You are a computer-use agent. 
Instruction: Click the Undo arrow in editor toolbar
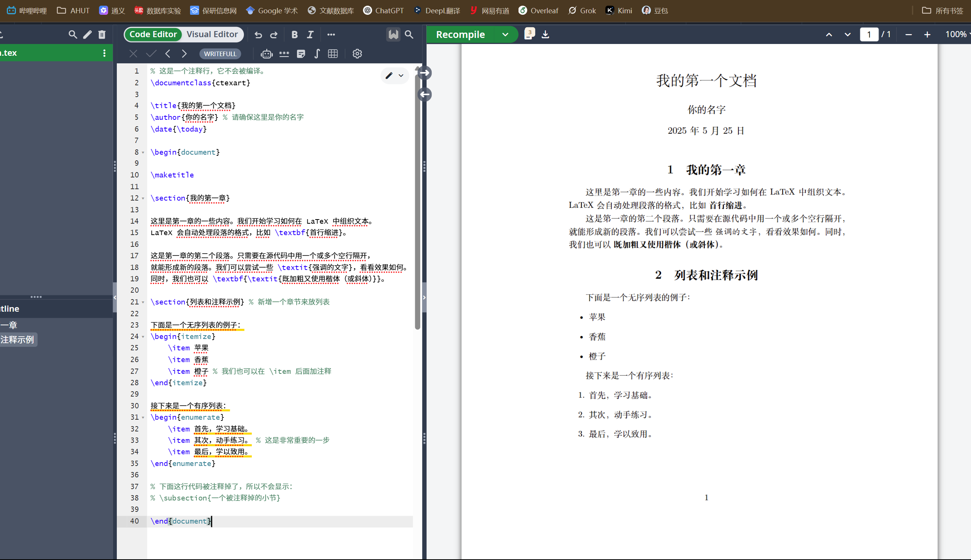pos(258,35)
